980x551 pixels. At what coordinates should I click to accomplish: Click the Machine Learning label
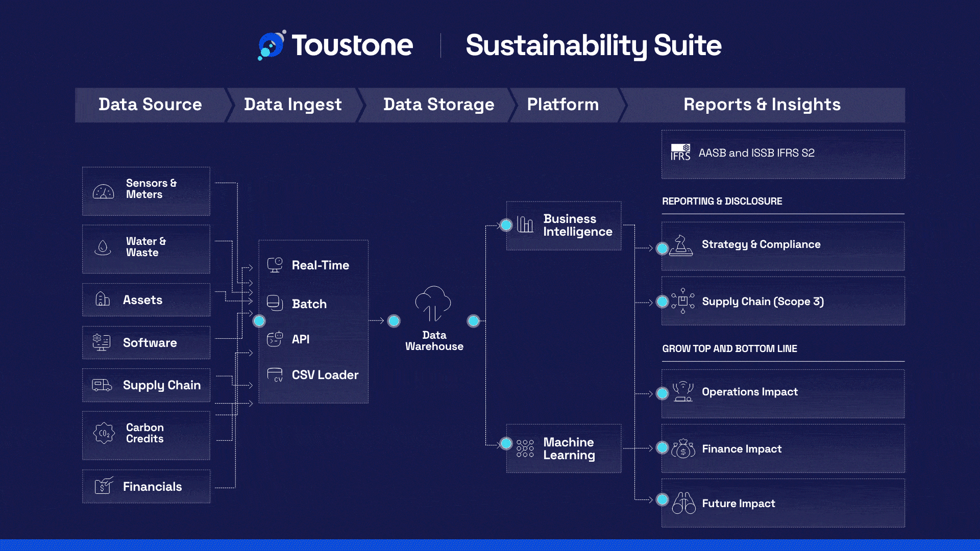click(569, 448)
